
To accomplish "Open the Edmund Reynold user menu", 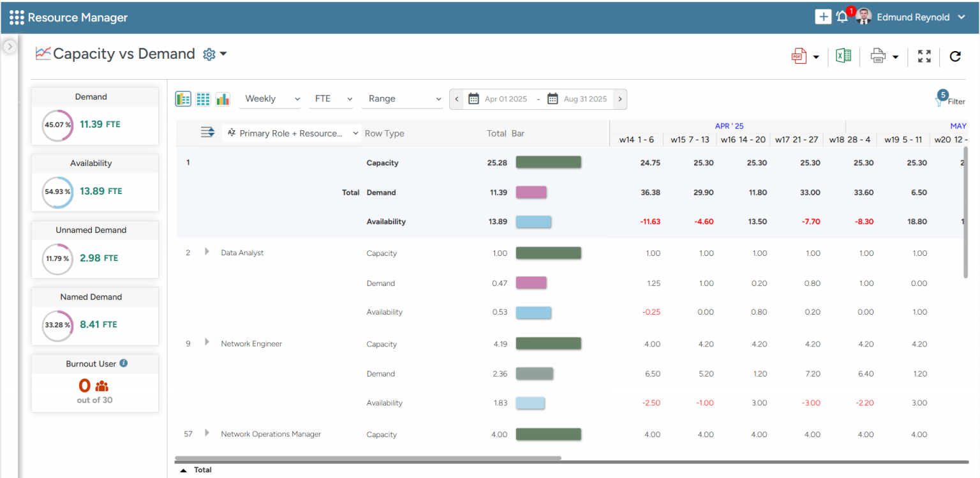I will [912, 17].
